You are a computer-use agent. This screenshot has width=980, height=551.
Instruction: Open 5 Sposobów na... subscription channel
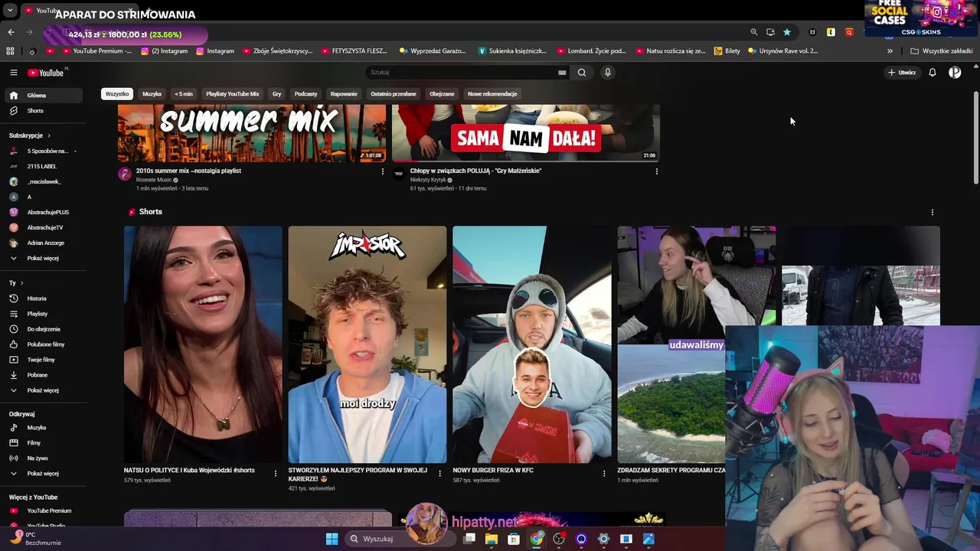coord(44,151)
